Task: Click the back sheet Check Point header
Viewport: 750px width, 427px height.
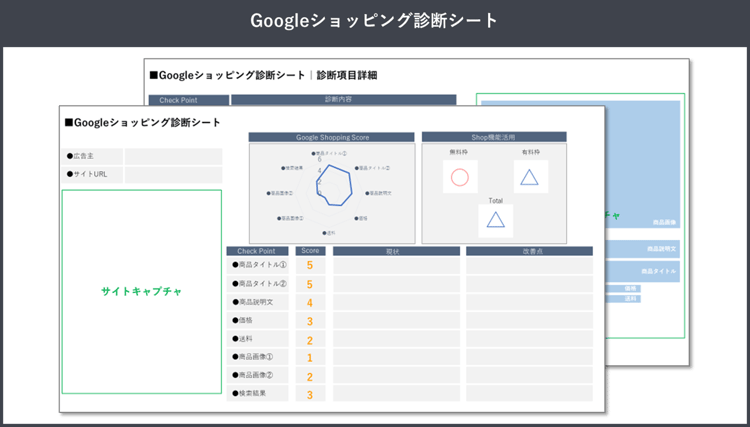Action: click(x=189, y=100)
